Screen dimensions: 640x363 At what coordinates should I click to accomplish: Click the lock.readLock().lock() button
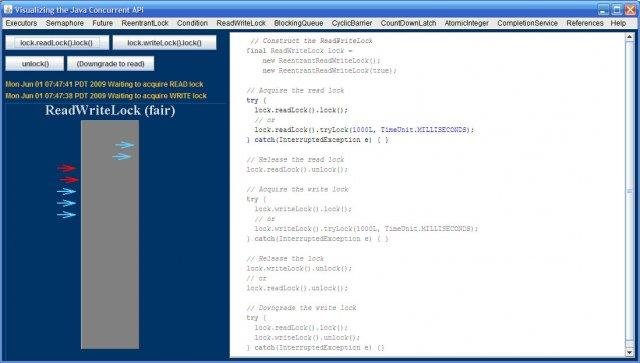click(57, 42)
